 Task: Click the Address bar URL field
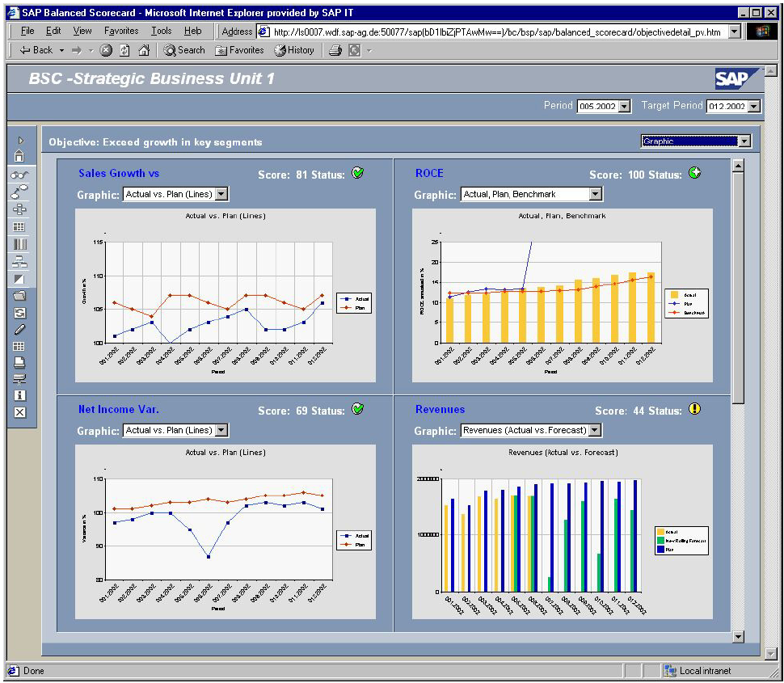coord(492,32)
